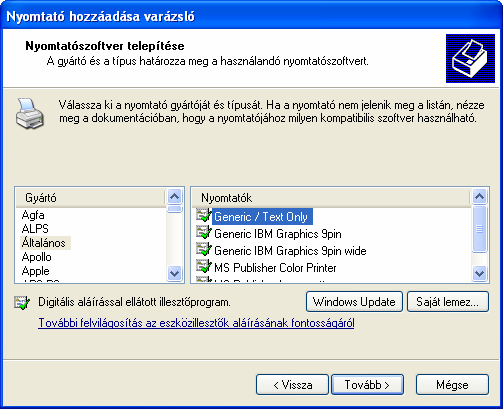Click the signed driver icon beside Generic / Text Only
503x409 pixels.
[x=204, y=215]
